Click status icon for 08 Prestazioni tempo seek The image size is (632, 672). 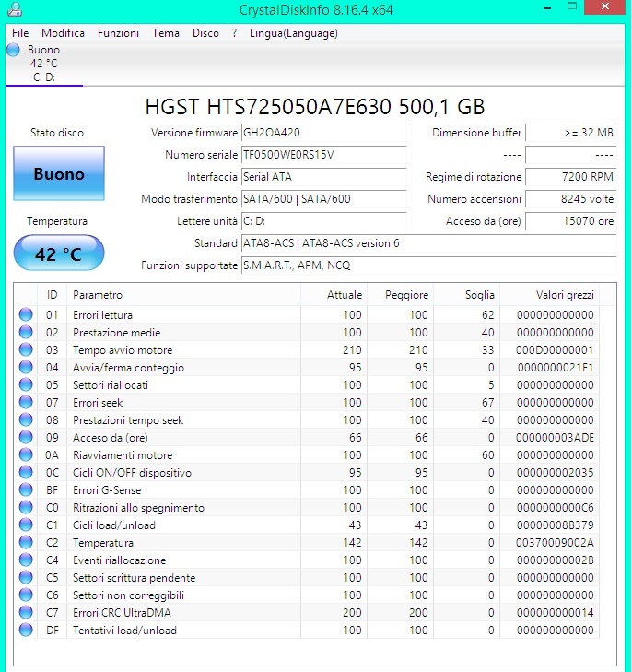coord(26,420)
